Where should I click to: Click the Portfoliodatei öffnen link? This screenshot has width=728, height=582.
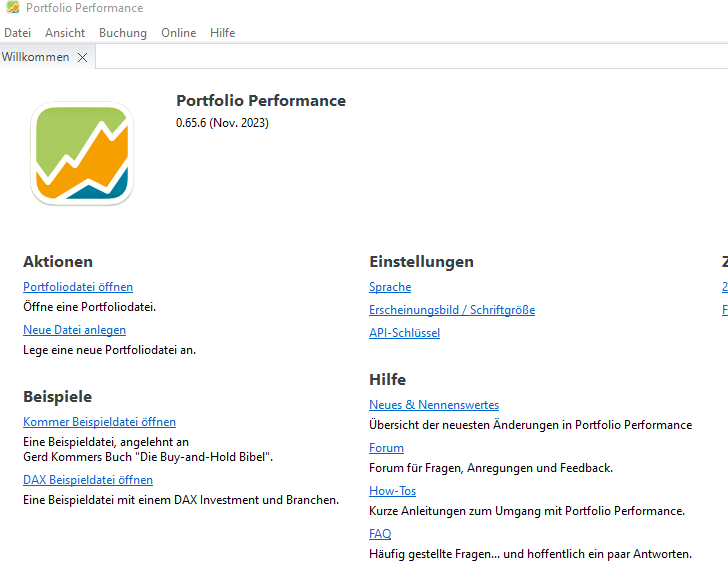coord(78,287)
